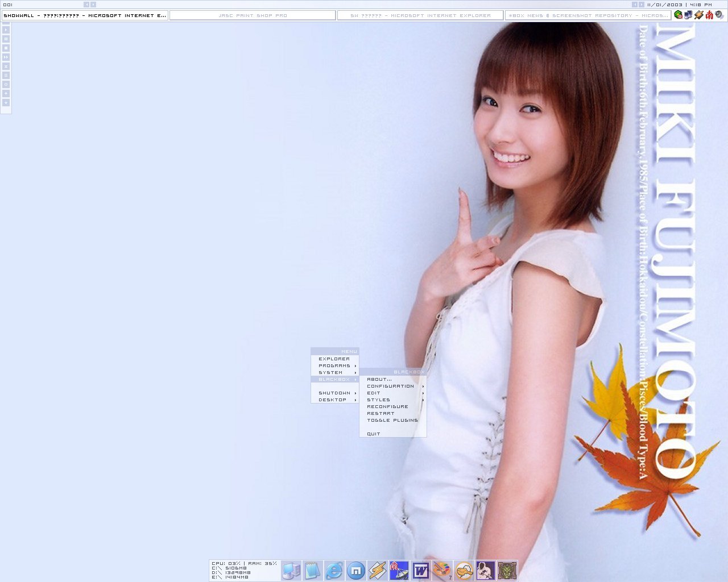Expand the Edit submenu

point(393,393)
